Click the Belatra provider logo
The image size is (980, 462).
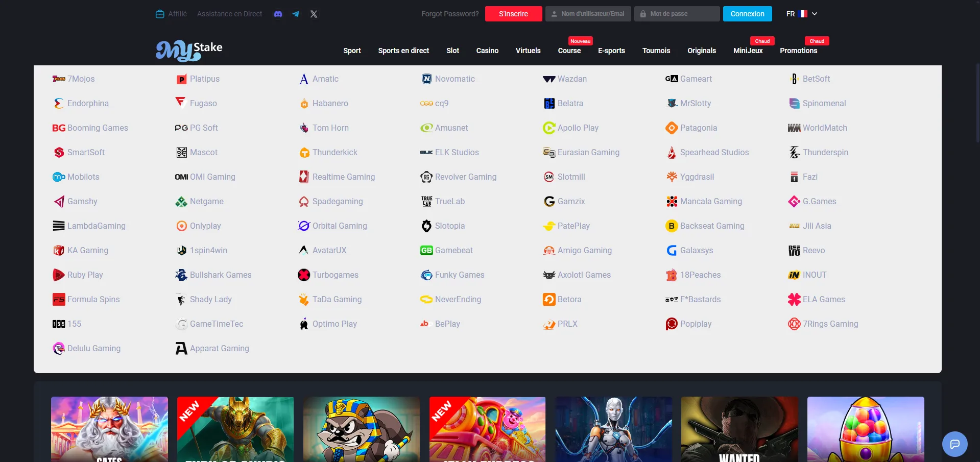tap(549, 103)
